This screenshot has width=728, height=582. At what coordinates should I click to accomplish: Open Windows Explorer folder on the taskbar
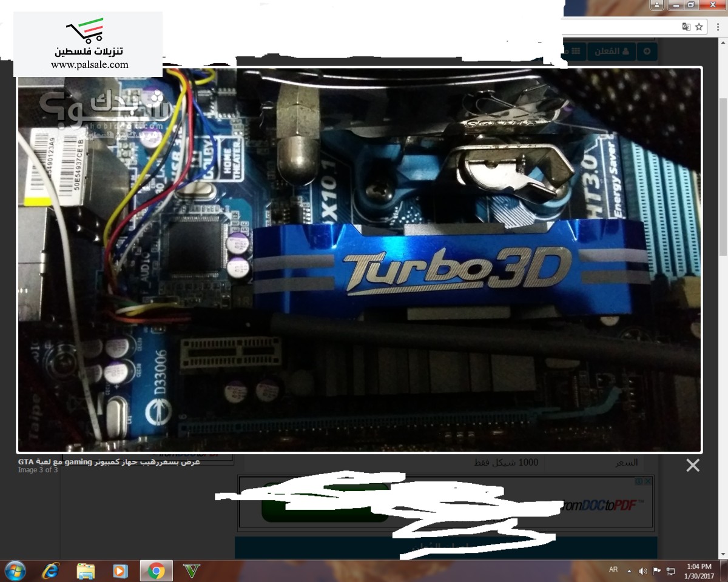point(86,570)
